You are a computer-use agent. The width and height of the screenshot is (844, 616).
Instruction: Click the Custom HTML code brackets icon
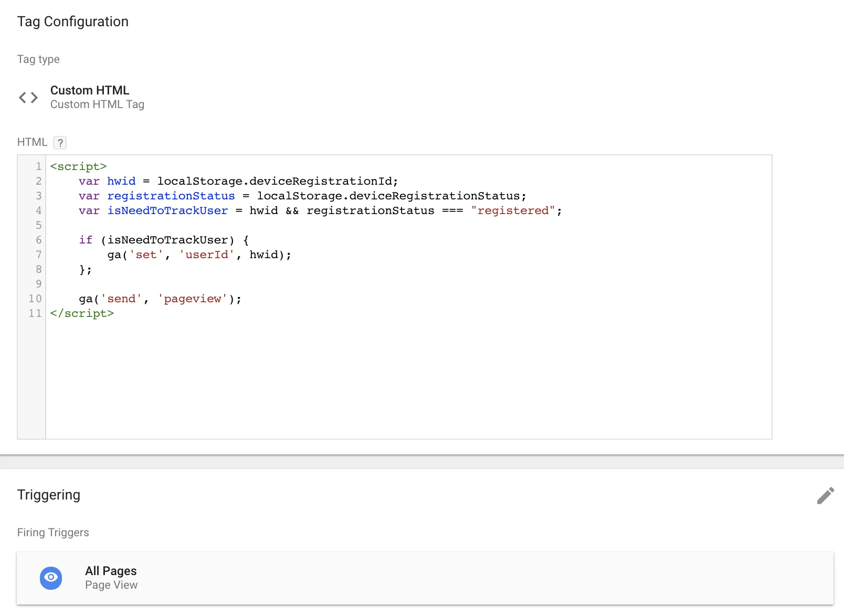click(28, 98)
